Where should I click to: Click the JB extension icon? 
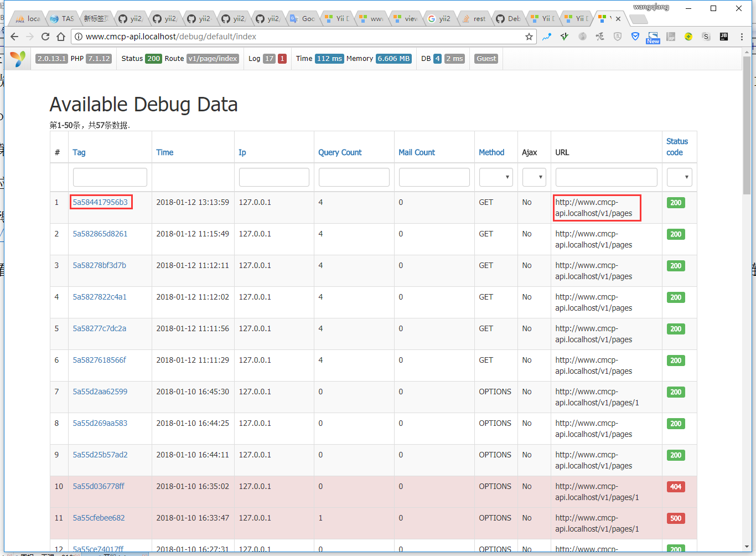tap(723, 37)
